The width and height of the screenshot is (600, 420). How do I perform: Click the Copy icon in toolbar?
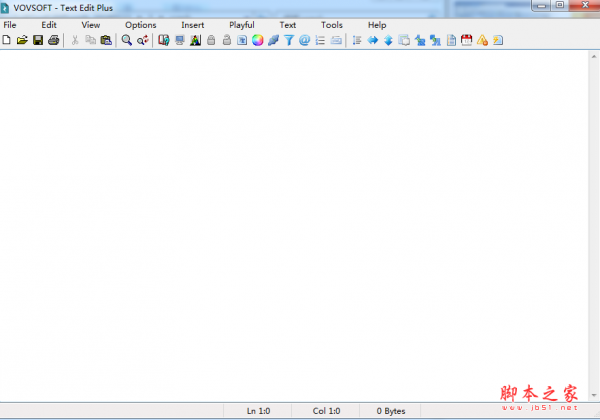[90, 40]
